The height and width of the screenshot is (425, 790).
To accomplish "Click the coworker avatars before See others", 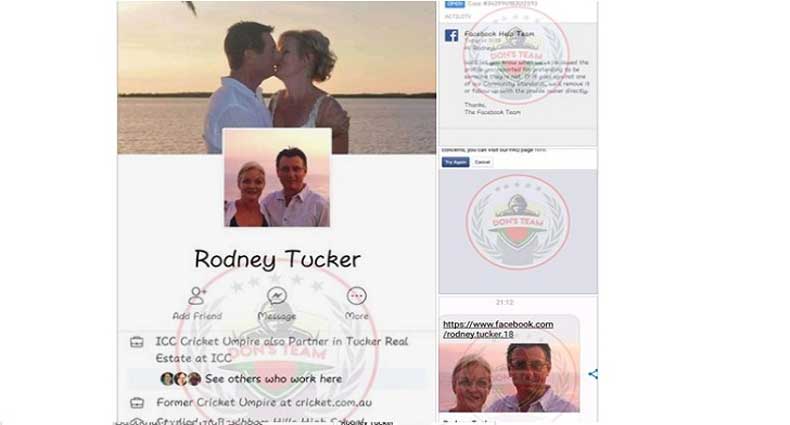I will (x=181, y=379).
